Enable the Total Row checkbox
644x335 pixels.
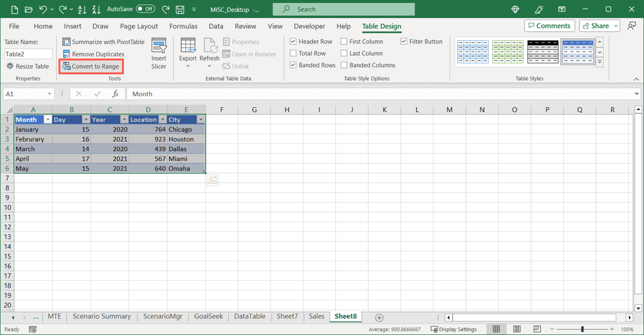pyautogui.click(x=293, y=54)
